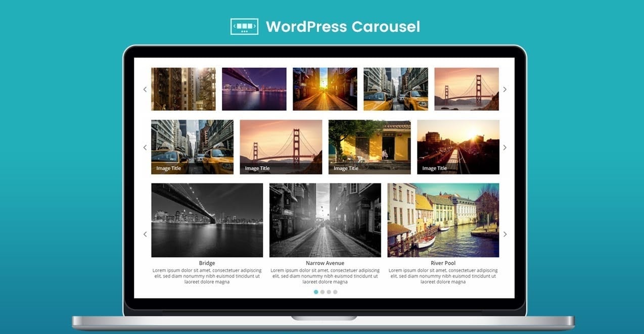Image resolution: width=644 pixels, height=334 pixels.
Task: Open the purple night bridge thumbnail
Action: (x=254, y=89)
